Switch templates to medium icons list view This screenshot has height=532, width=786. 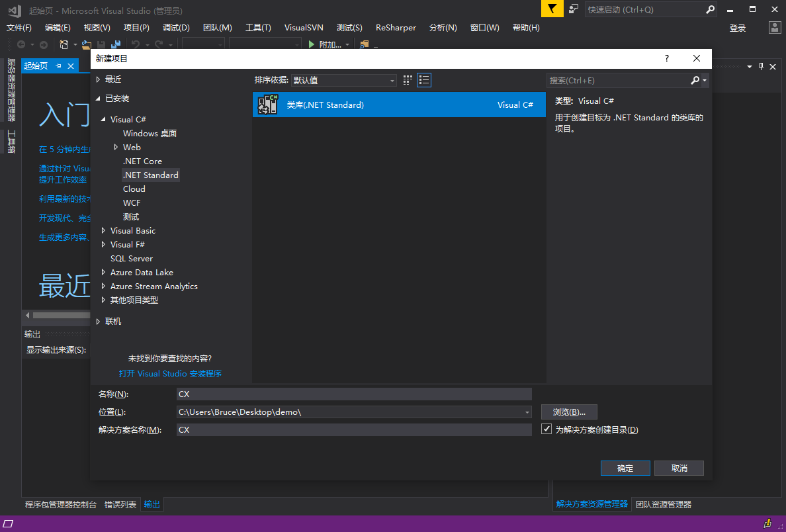tap(424, 80)
